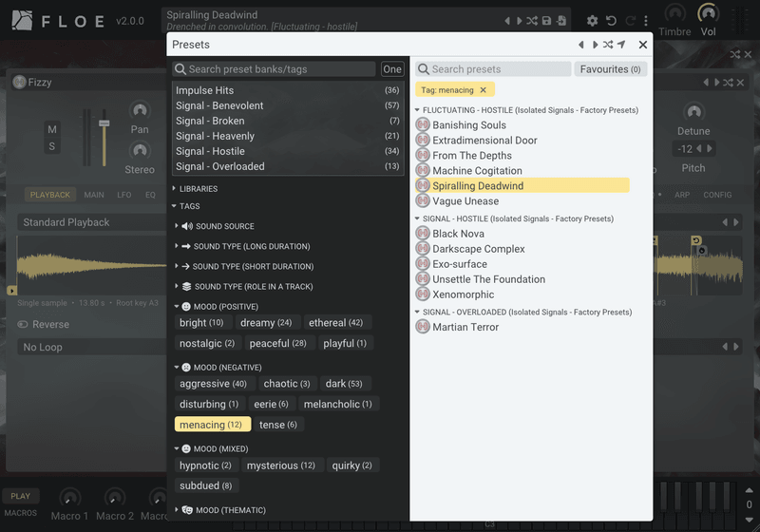Click the undo icon in top bar
This screenshot has width=760, height=532.
pos(611,21)
